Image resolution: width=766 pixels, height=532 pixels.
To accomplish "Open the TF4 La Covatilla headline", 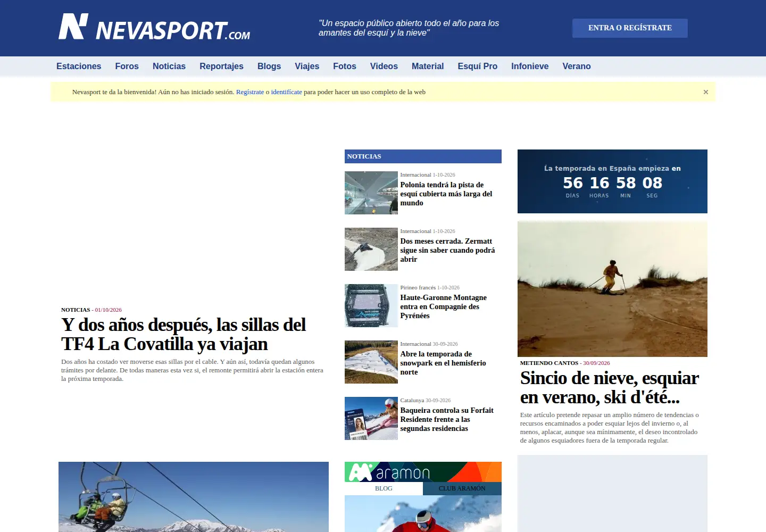I will [184, 334].
